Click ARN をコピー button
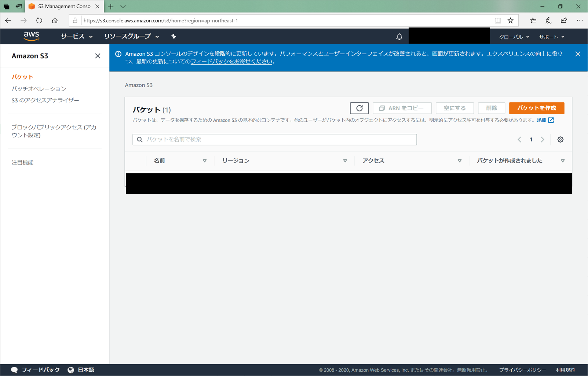Screen dimensions: 588x376 coord(402,108)
